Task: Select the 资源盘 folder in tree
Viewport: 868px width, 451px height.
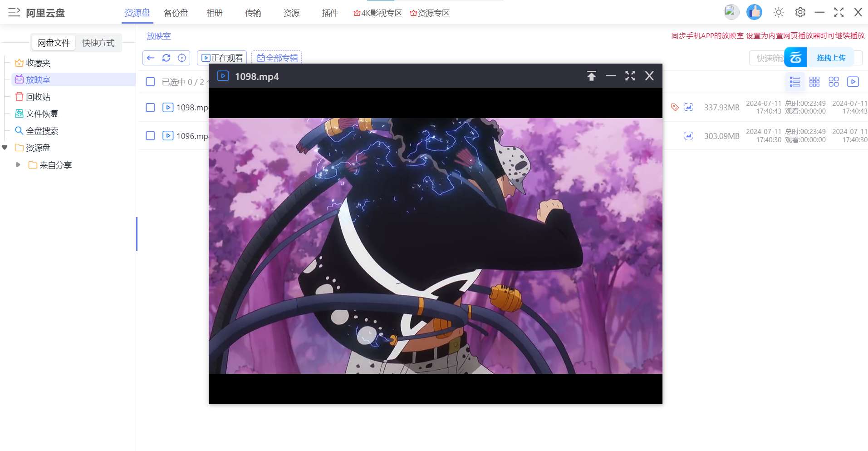Action: pyautogui.click(x=33, y=148)
